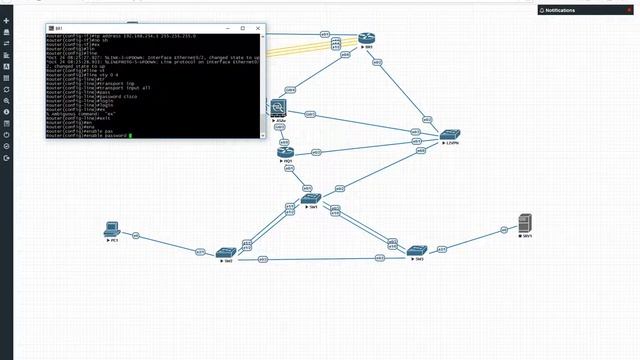Select the PC1 computer node

pos(112,229)
